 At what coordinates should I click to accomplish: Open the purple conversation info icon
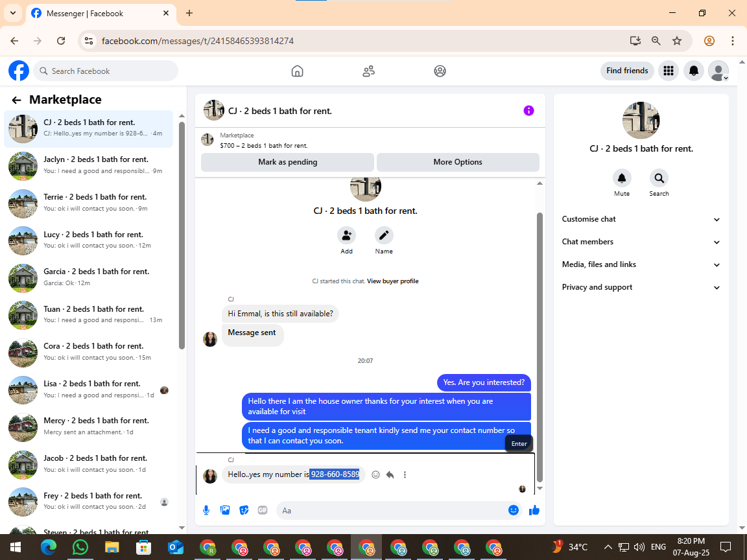click(529, 110)
